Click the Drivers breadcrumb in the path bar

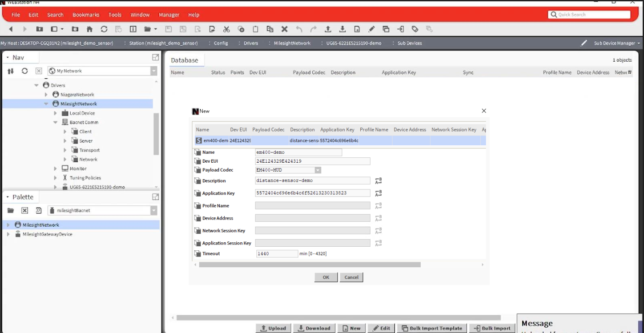point(251,43)
